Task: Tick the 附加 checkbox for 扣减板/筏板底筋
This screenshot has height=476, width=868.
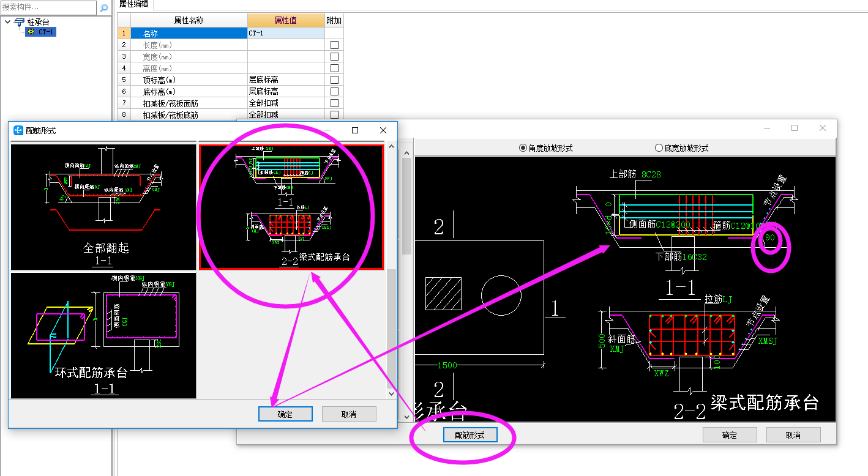Action: click(334, 114)
